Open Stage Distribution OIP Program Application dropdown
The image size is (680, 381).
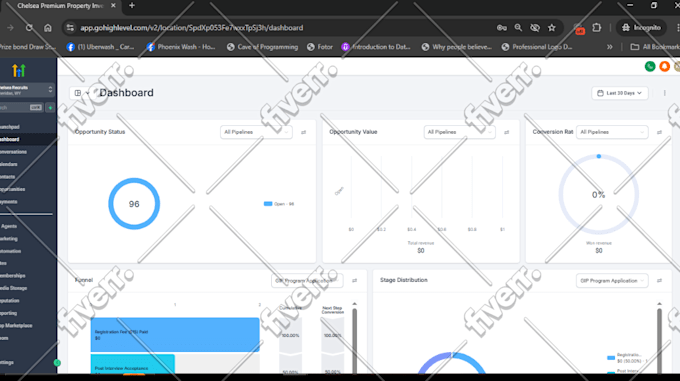click(612, 281)
